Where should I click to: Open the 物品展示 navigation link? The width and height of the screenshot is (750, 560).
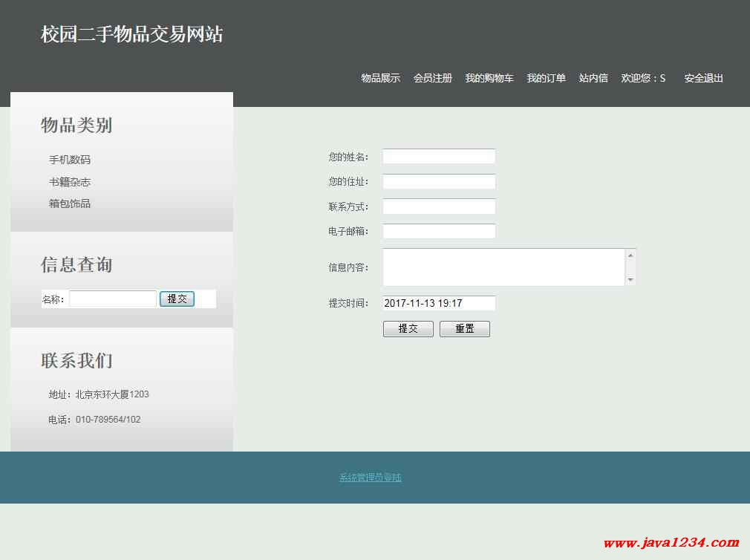[x=380, y=78]
